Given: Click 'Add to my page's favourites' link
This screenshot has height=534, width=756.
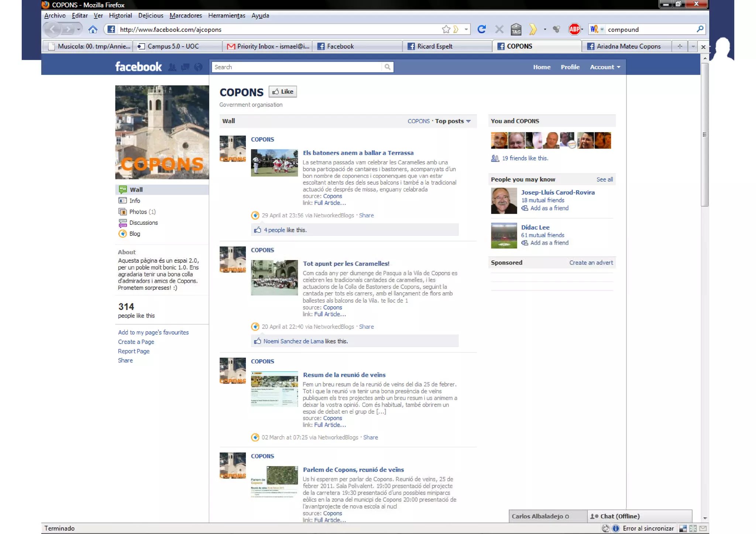Looking at the screenshot, I should [x=153, y=332].
